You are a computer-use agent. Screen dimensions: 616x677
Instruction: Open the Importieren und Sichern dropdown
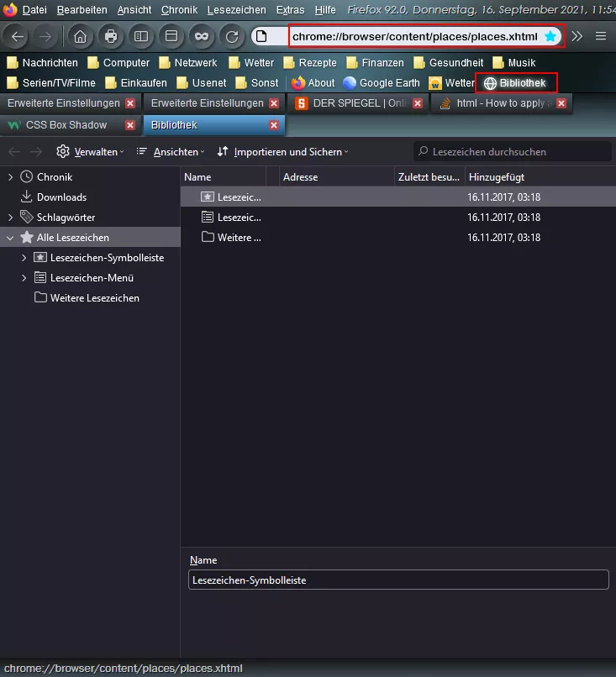coord(282,152)
